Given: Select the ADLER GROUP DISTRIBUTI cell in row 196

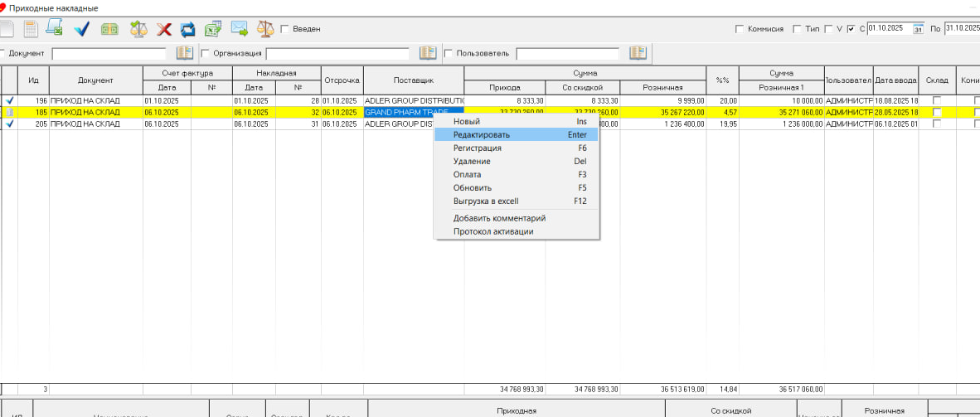Looking at the screenshot, I should coord(414,100).
